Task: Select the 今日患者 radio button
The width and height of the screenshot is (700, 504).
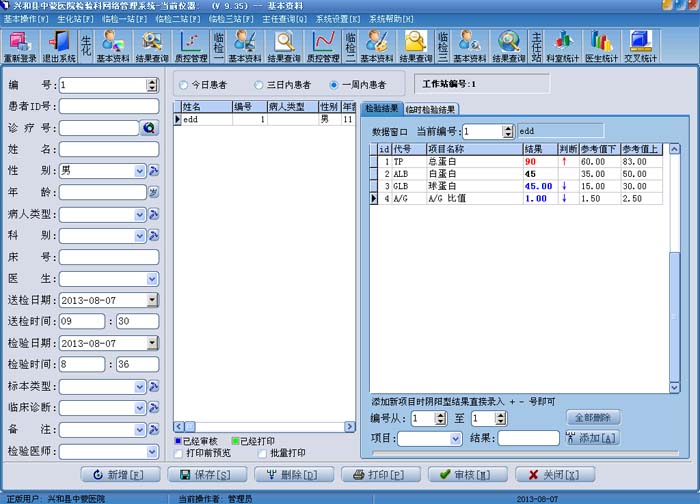Action: (183, 85)
